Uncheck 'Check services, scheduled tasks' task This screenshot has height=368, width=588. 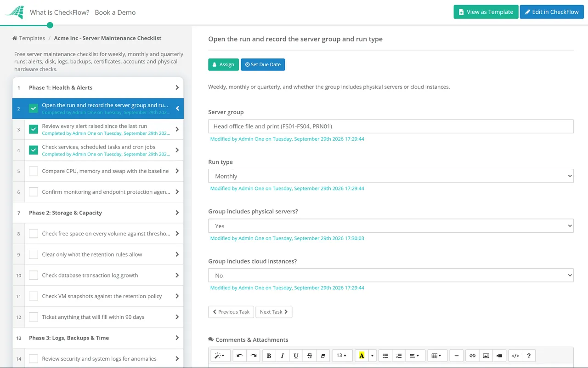point(34,150)
